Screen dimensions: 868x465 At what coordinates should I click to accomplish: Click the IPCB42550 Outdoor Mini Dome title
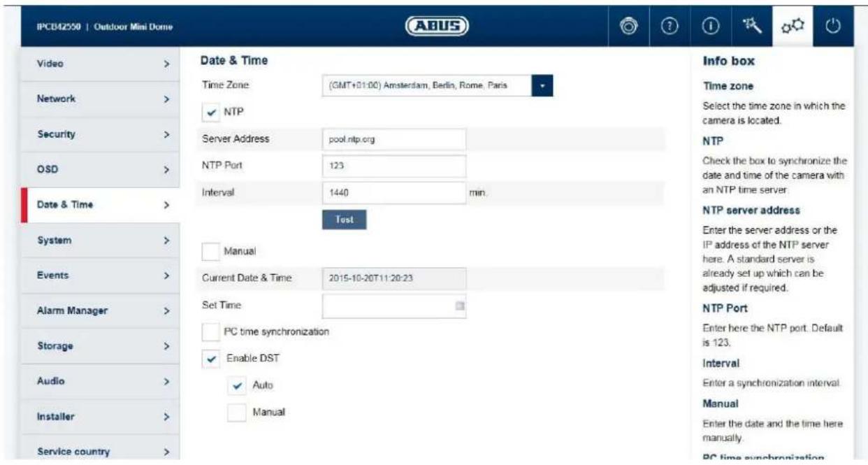(105, 27)
